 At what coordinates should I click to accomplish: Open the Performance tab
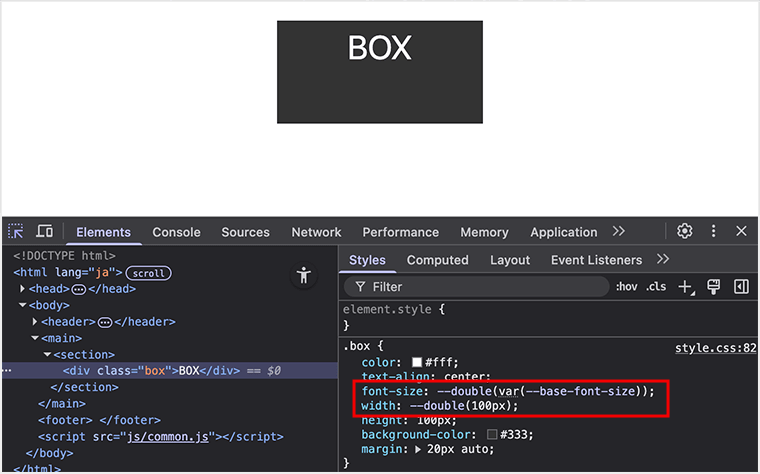coord(400,232)
